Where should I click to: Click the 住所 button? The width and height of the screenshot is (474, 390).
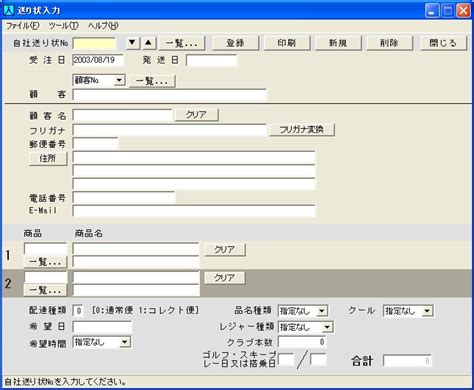click(x=48, y=158)
